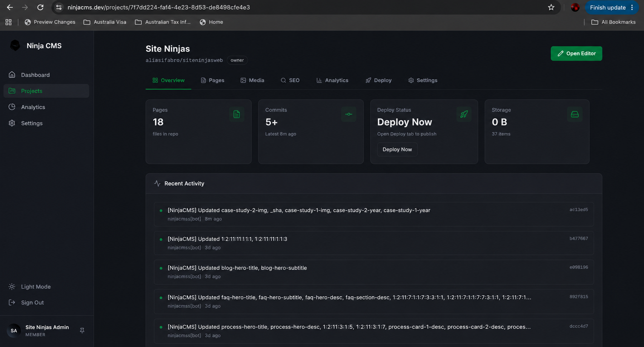This screenshot has height=347, width=644.
Task: Click the Deploy Status rocket icon
Action: click(464, 114)
